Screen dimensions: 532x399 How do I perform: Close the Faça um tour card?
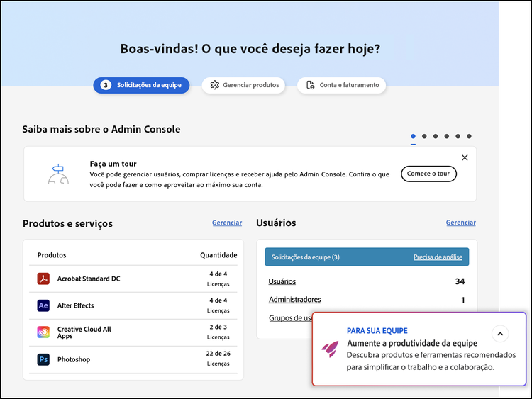pos(465,157)
